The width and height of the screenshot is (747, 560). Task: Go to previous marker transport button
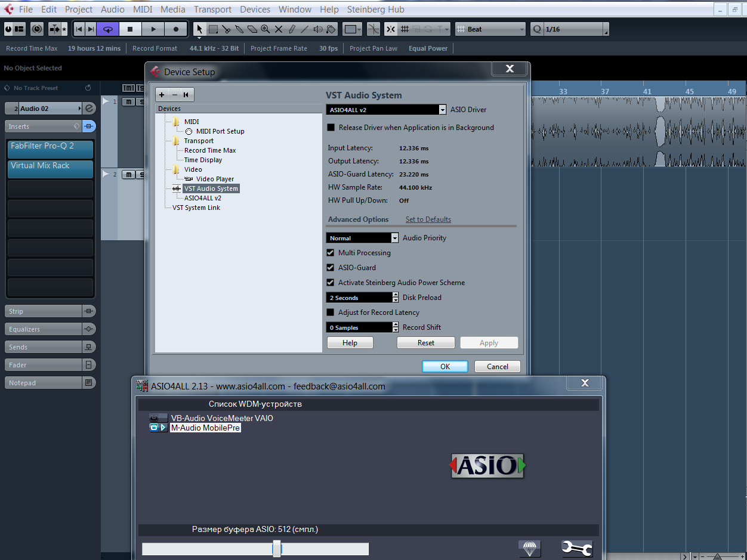[x=79, y=29]
